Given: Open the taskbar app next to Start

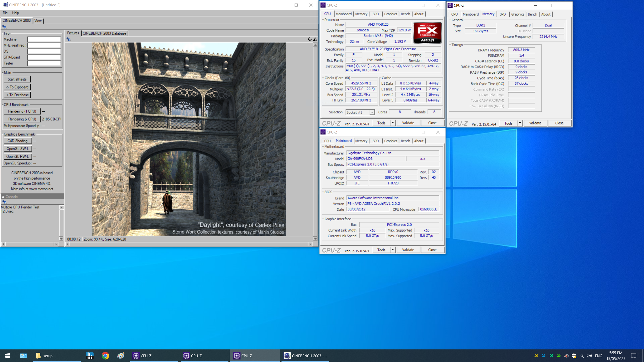Looking at the screenshot, I should pyautogui.click(x=23, y=356).
